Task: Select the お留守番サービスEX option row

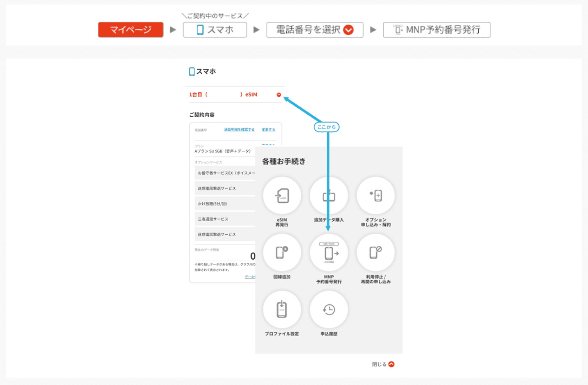Action: 226,173
